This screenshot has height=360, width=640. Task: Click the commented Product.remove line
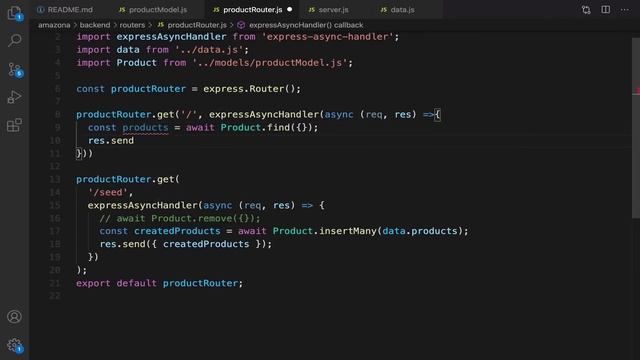(180, 218)
